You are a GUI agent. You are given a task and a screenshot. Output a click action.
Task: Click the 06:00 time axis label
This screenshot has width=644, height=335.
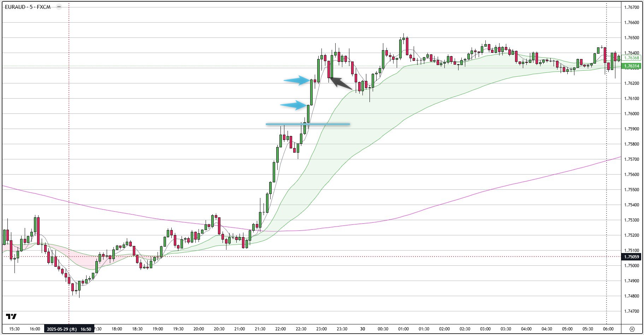click(x=608, y=329)
